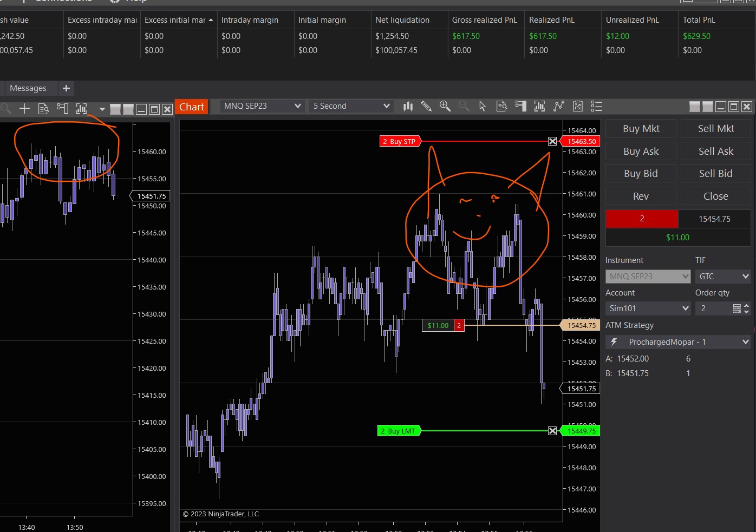This screenshot has height=532, width=756.
Task: Add a new tab with the plus button
Action: (66, 88)
